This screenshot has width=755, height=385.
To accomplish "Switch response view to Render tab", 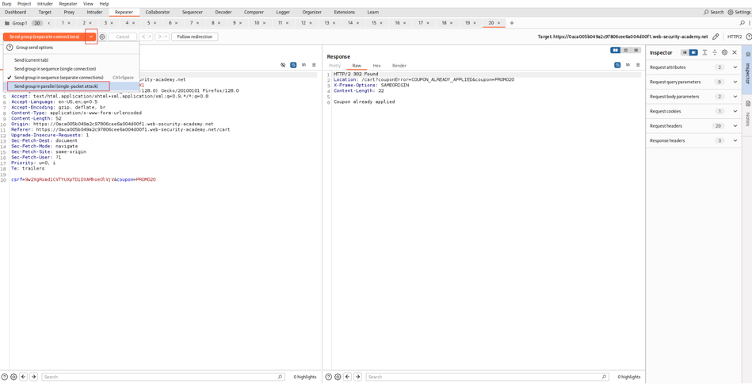I will pyautogui.click(x=399, y=65).
